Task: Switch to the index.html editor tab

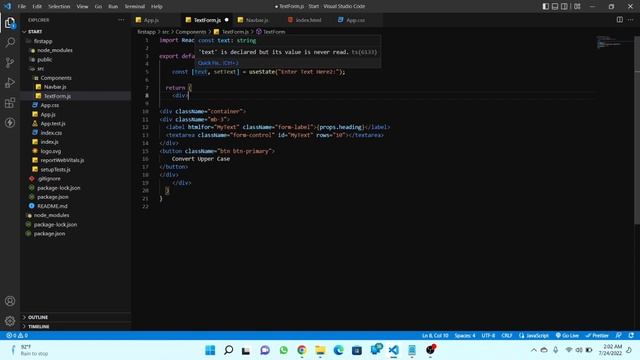Action: 308,20
